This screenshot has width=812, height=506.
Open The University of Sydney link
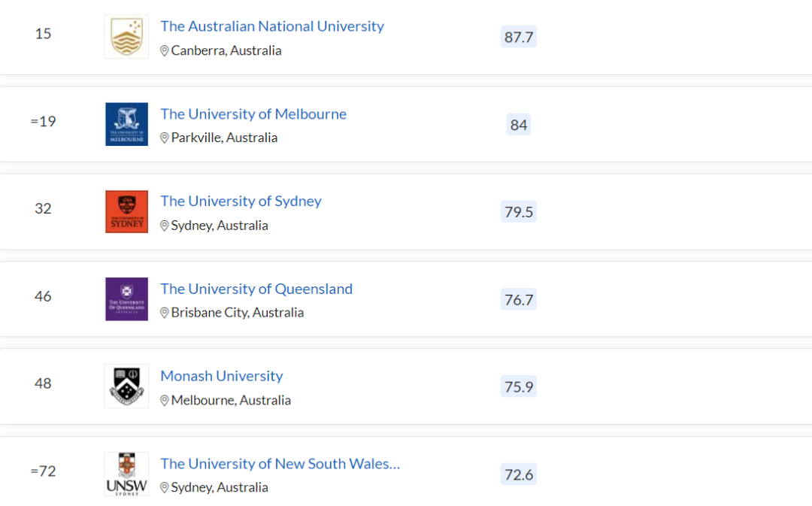pyautogui.click(x=241, y=201)
